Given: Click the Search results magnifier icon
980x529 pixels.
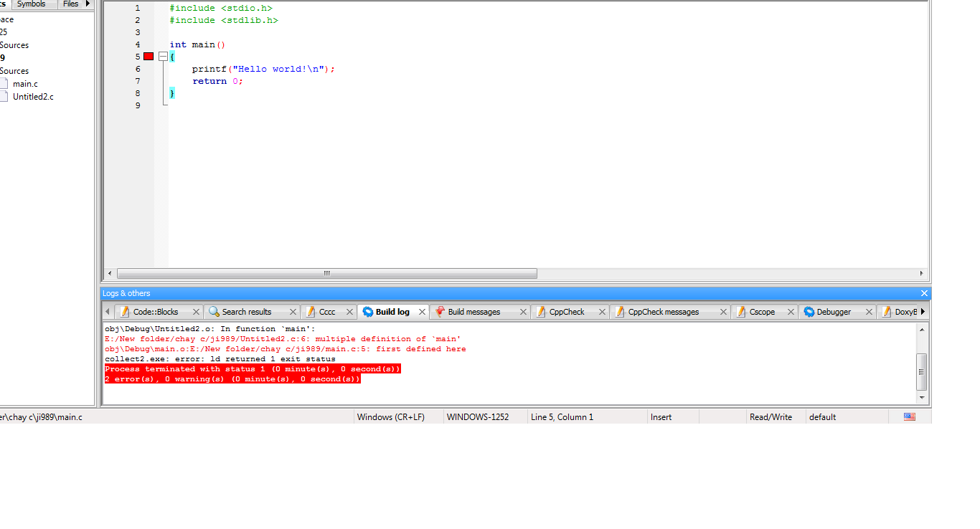Looking at the screenshot, I should coord(214,312).
